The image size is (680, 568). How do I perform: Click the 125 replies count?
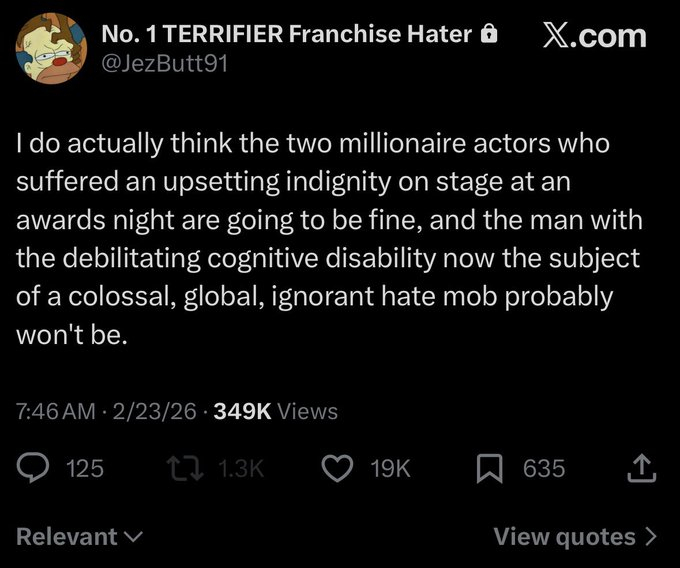click(84, 468)
